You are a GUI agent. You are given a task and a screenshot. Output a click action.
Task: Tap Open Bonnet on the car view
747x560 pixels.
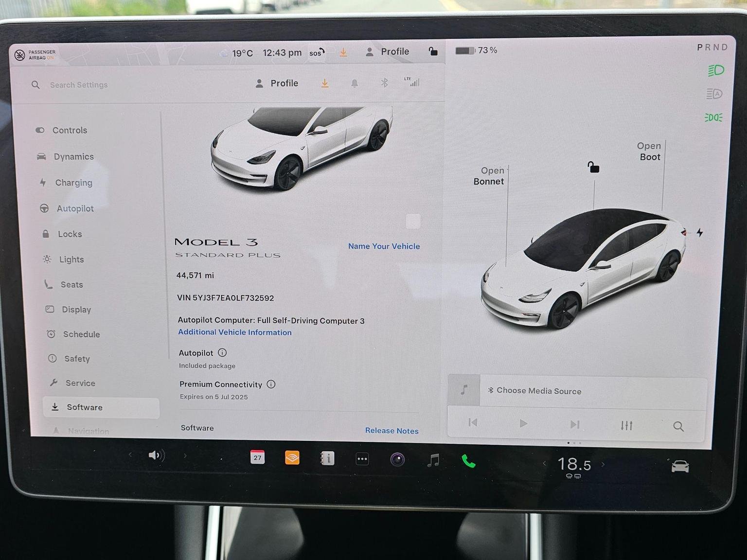489,176
